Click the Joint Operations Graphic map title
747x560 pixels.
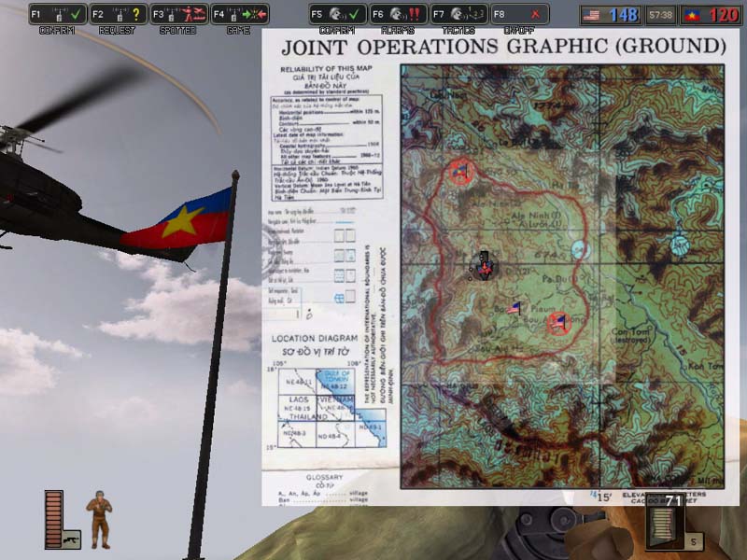tap(503, 47)
